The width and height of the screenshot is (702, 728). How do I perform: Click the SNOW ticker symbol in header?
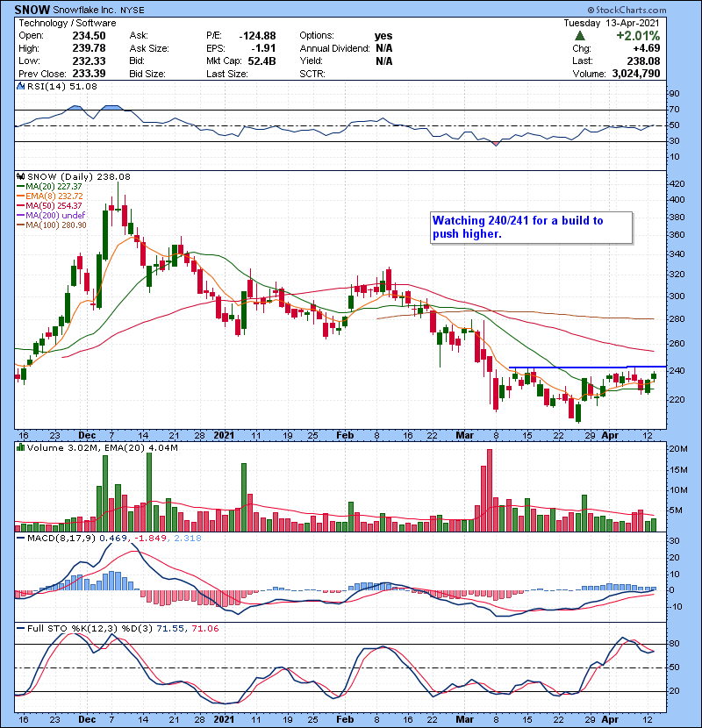(32, 10)
